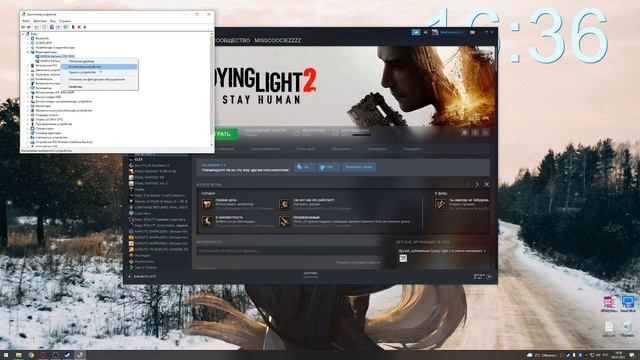
Task: Expand the Процессоры tree node
Action: 28,129
